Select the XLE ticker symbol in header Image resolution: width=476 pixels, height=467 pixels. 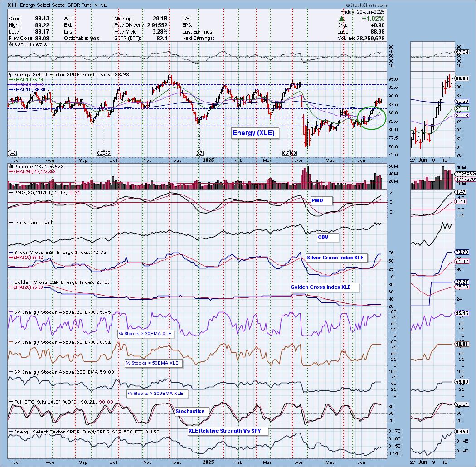click(14, 5)
